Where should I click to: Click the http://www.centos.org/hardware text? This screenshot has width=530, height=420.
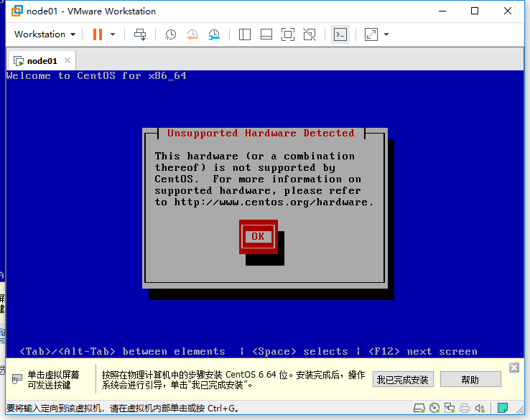pos(271,202)
